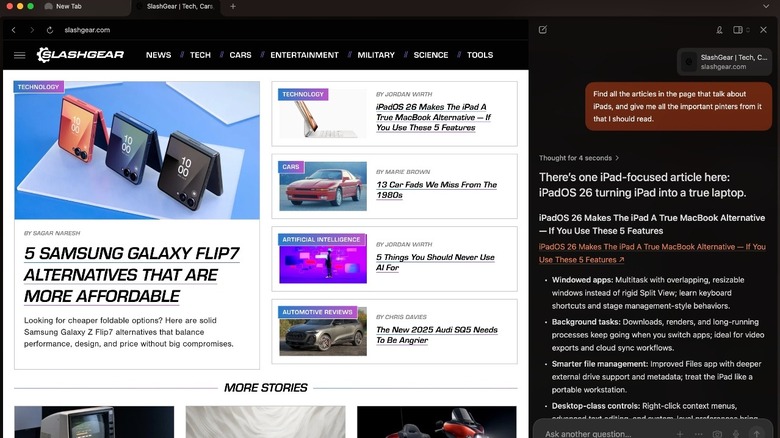Expand the 'Thought for 4 seconds' details
This screenshot has height=438, width=780.
(x=579, y=158)
